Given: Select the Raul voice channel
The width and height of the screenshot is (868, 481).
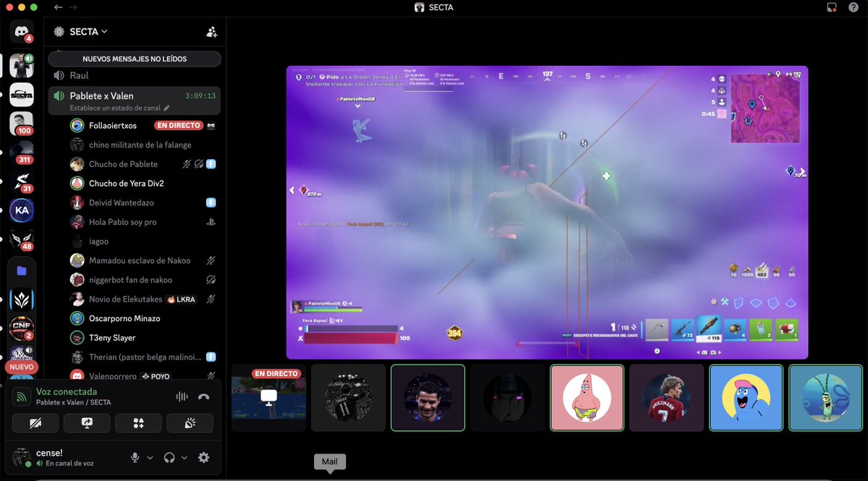Looking at the screenshot, I should (x=135, y=75).
